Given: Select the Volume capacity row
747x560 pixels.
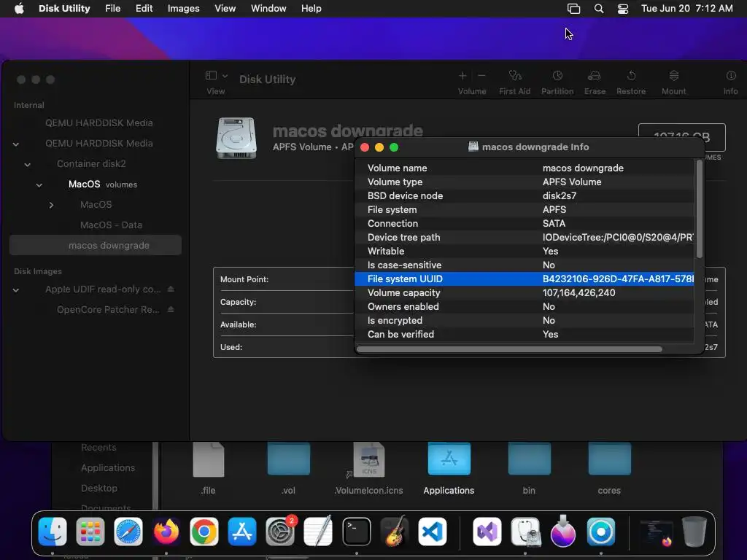Looking at the screenshot, I should [x=524, y=293].
